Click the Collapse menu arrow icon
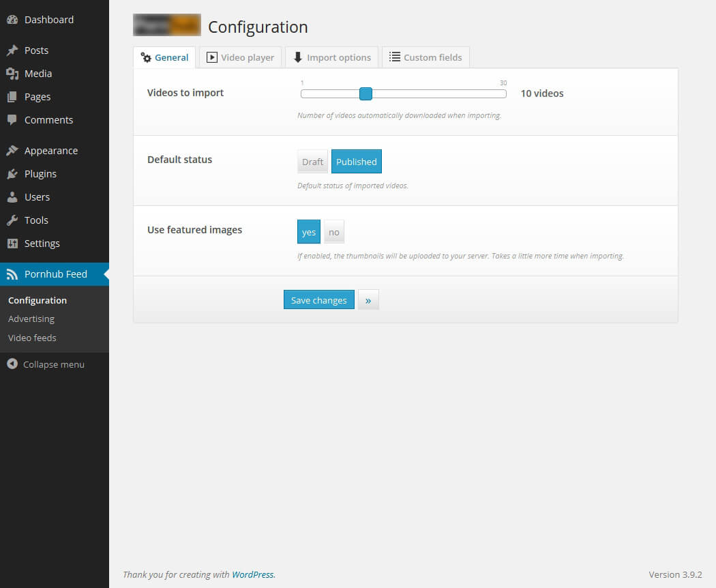The width and height of the screenshot is (716, 588). tap(12, 364)
